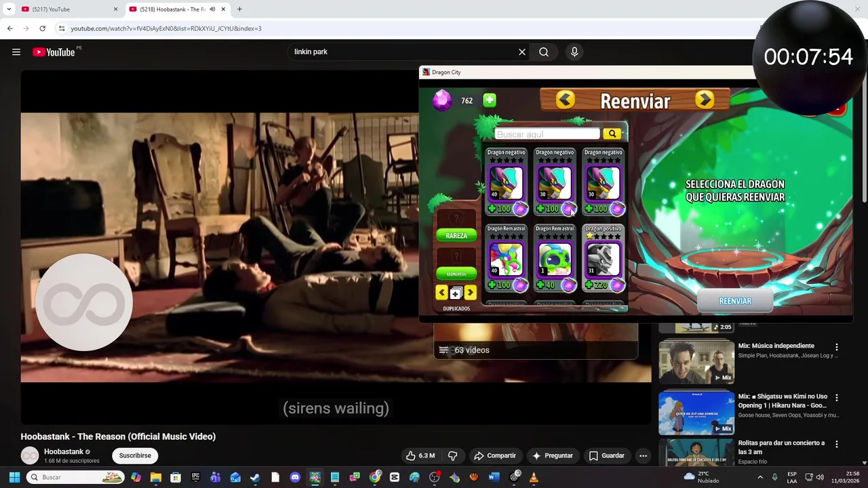The height and width of the screenshot is (488, 868).
Task: Open Steam from the taskbar
Action: (255, 477)
